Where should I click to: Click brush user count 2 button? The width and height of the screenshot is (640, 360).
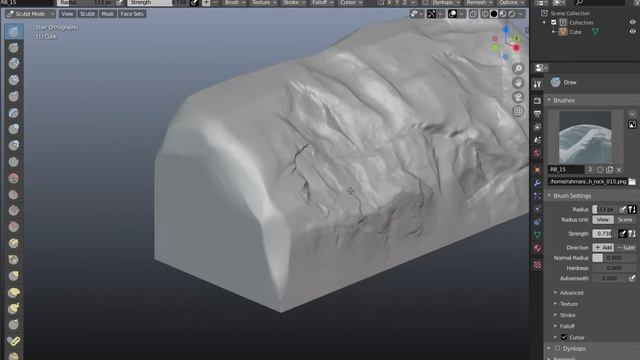click(x=590, y=169)
